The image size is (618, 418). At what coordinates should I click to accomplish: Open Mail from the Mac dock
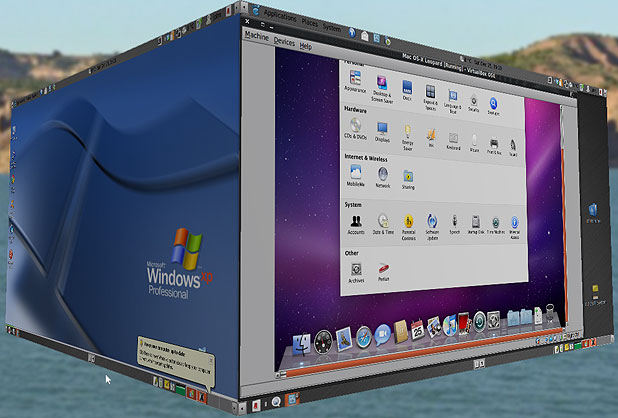(x=344, y=339)
